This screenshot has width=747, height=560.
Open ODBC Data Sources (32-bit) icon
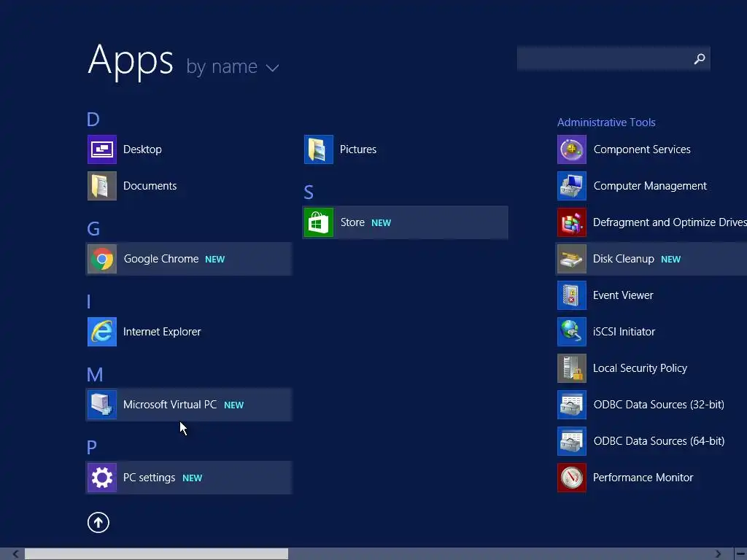(x=572, y=405)
